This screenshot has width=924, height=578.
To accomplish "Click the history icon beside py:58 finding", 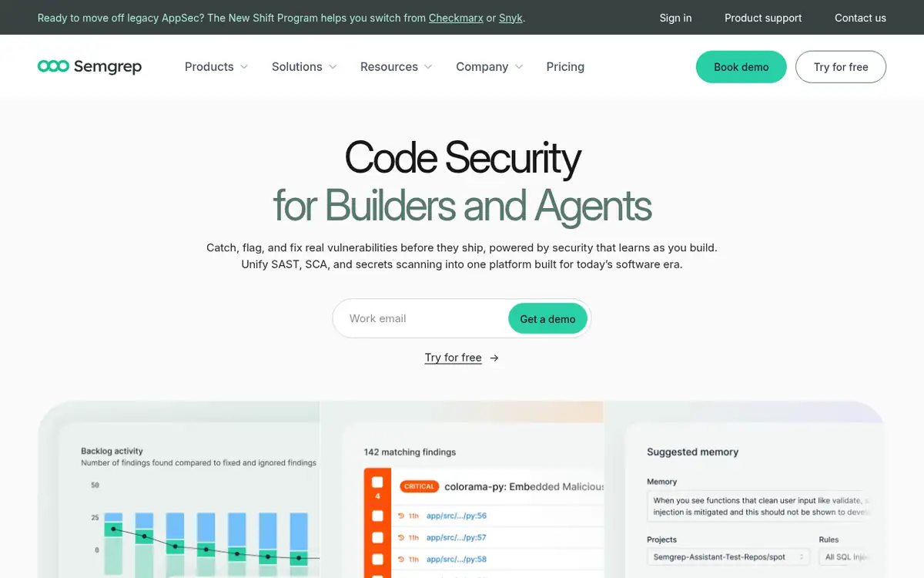I will (x=401, y=560).
